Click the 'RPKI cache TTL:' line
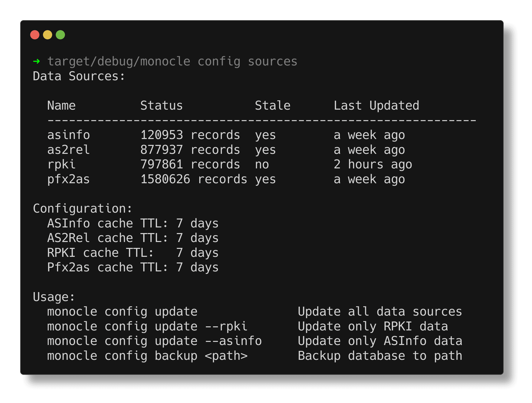Image resolution: width=532 pixels, height=403 pixels. [x=100, y=253]
